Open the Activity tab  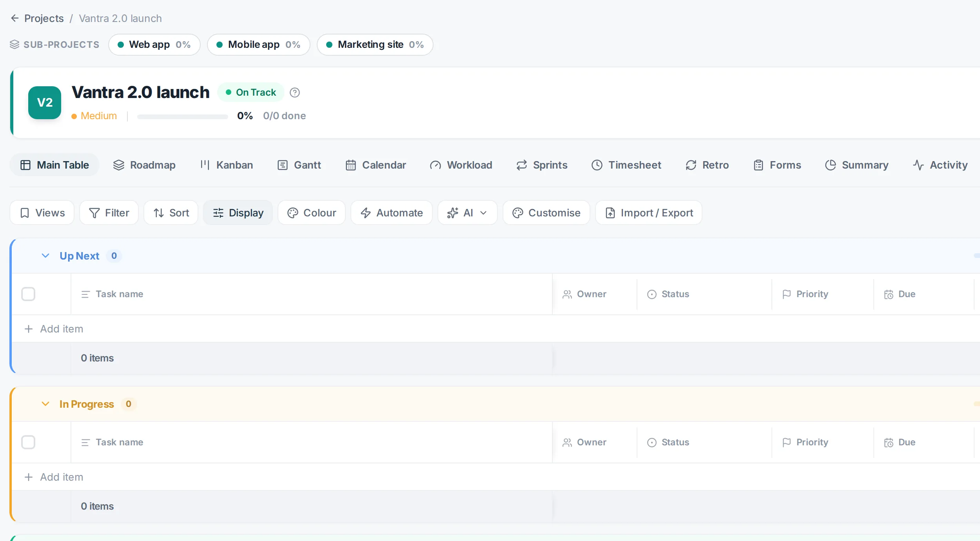[940, 165]
